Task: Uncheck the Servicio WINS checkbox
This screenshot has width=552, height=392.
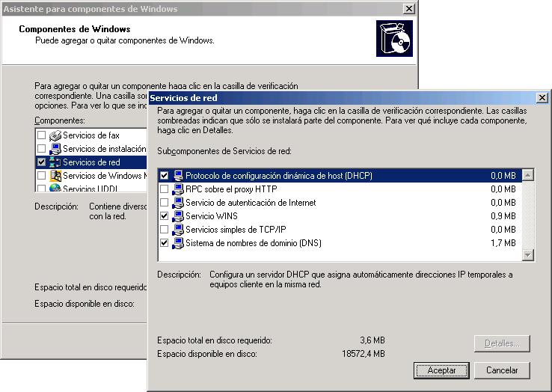Action: [164, 215]
